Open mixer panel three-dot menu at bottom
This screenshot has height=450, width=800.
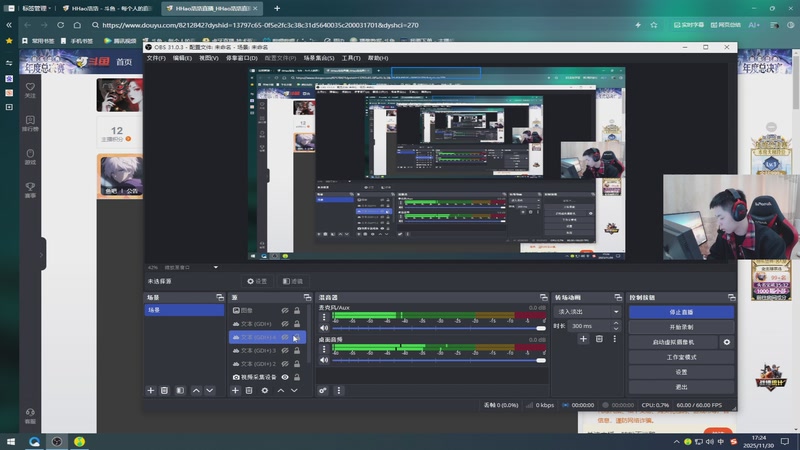(x=339, y=390)
